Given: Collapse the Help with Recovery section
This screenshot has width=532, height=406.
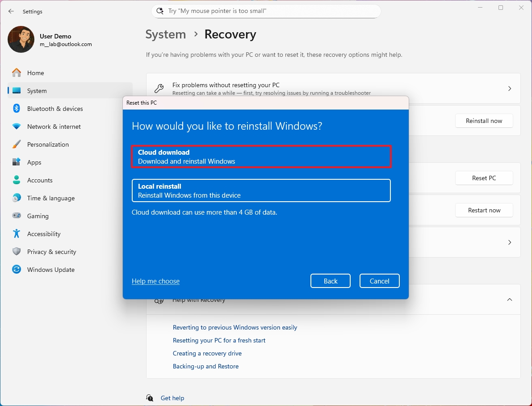Looking at the screenshot, I should pos(509,300).
